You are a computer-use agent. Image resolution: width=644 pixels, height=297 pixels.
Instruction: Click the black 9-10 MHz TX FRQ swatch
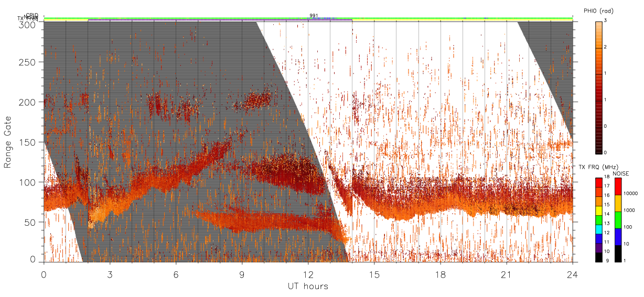click(x=599, y=257)
